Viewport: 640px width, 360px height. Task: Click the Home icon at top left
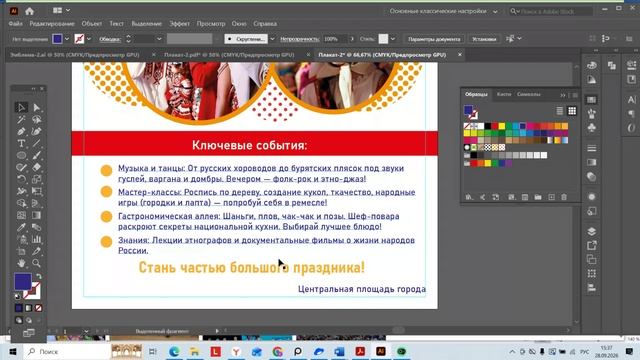[x=29, y=11]
